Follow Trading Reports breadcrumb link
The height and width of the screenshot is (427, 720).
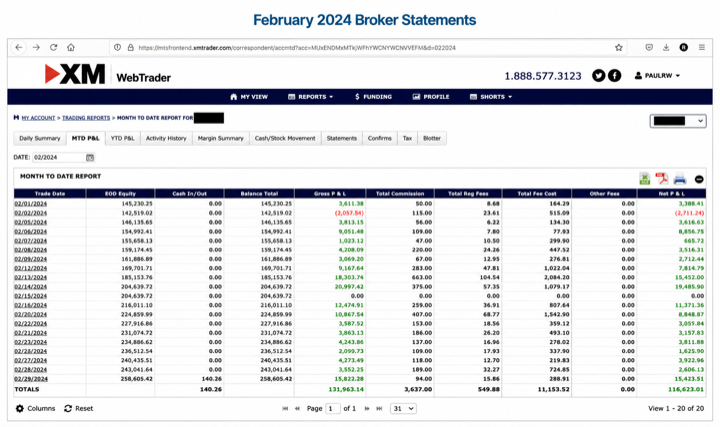(86, 118)
